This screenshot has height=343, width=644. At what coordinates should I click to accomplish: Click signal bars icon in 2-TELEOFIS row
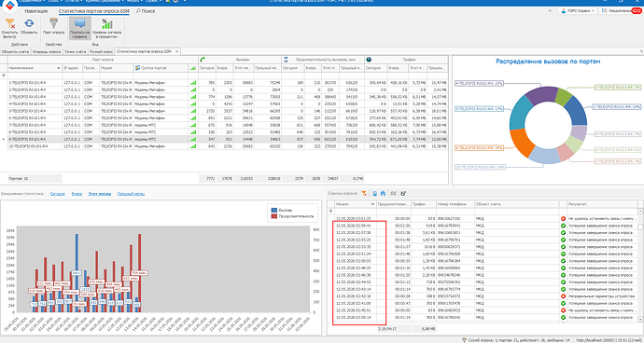tap(193, 89)
